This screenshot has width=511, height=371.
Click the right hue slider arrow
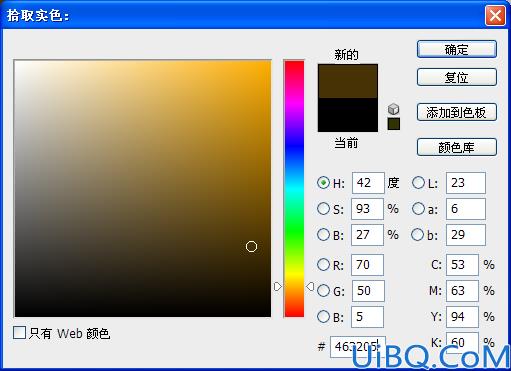click(310, 286)
